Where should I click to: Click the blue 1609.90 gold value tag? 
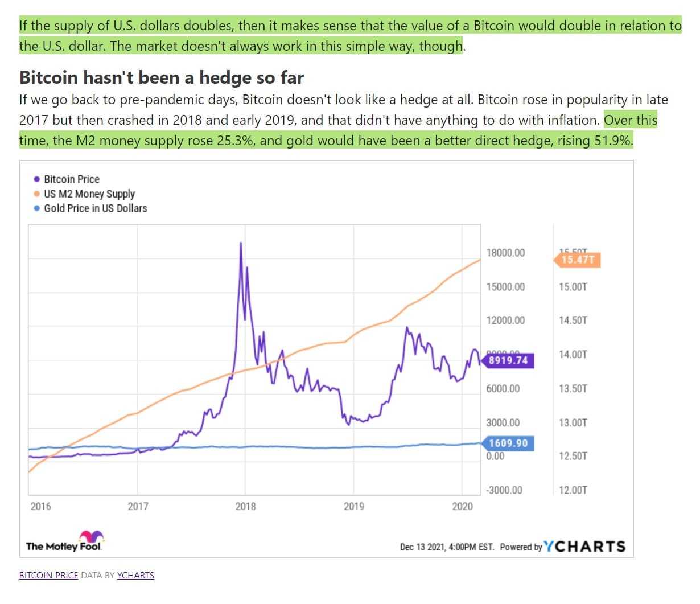508,443
